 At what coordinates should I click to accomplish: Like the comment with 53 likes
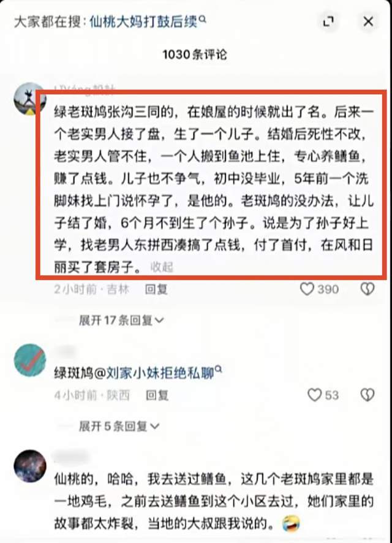click(x=314, y=395)
